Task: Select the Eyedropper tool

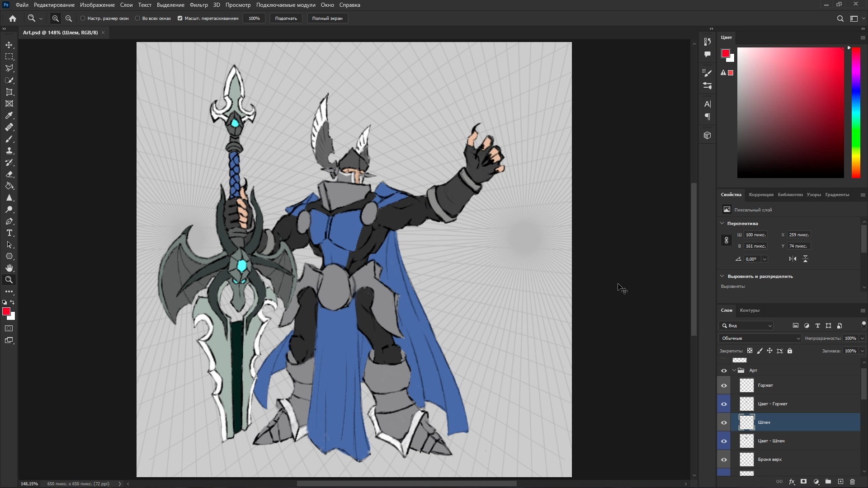Action: [9, 115]
